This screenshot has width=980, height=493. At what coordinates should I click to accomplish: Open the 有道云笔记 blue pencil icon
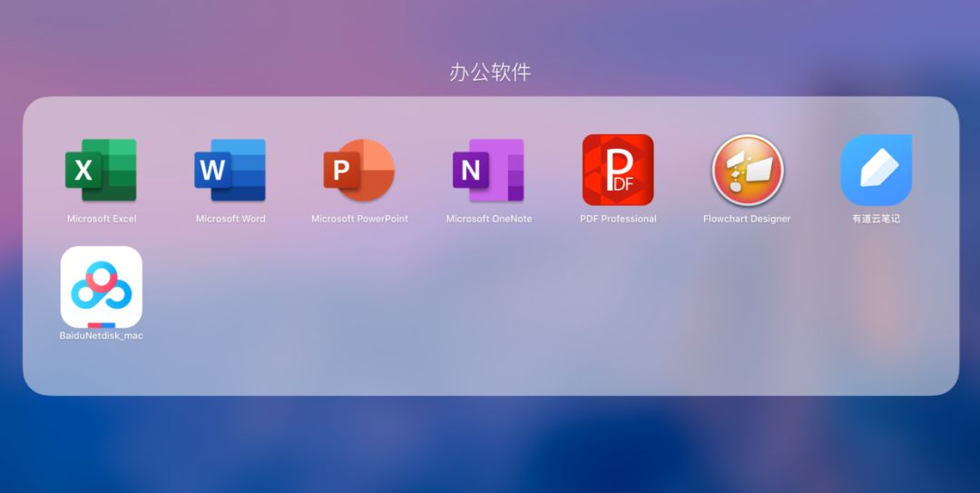(877, 170)
